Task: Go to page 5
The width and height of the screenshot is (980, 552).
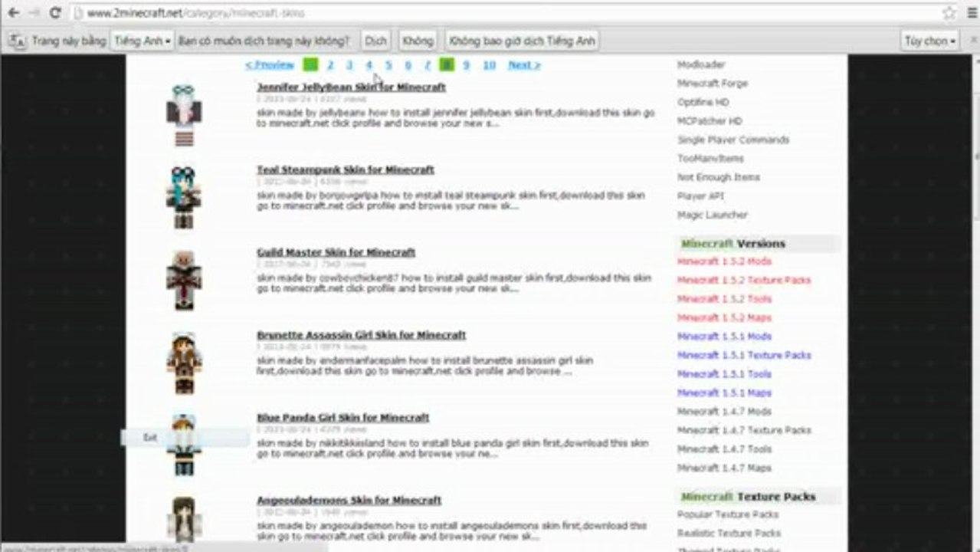Action: (388, 65)
